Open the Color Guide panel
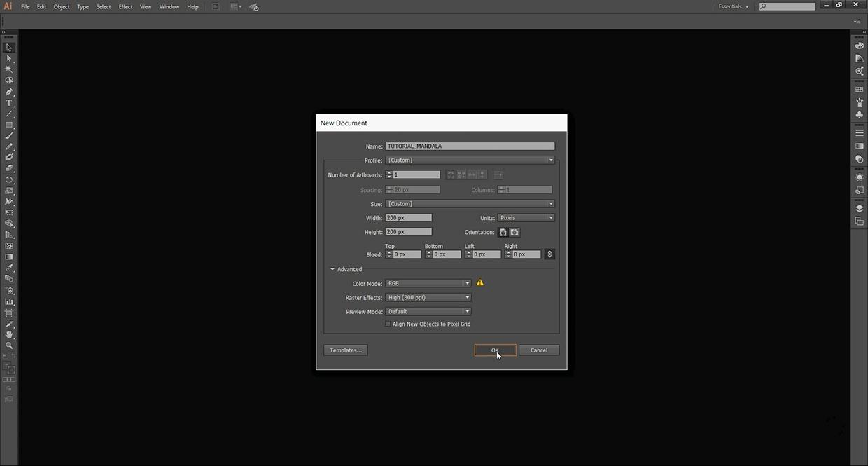Screen dimensions: 868x466 (x=860, y=58)
